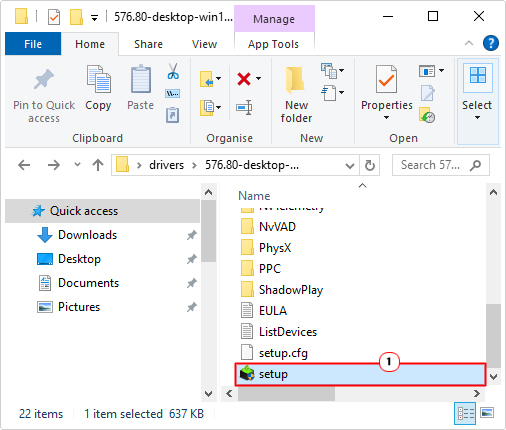The image size is (506, 430).
Task: Click the Paste clipboard icon
Action: pyautogui.click(x=140, y=79)
